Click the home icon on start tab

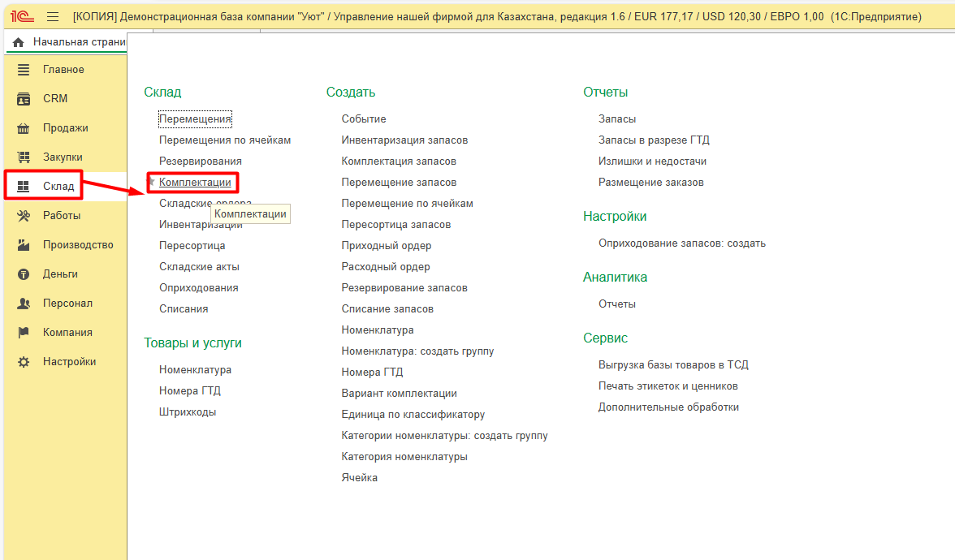[18, 42]
